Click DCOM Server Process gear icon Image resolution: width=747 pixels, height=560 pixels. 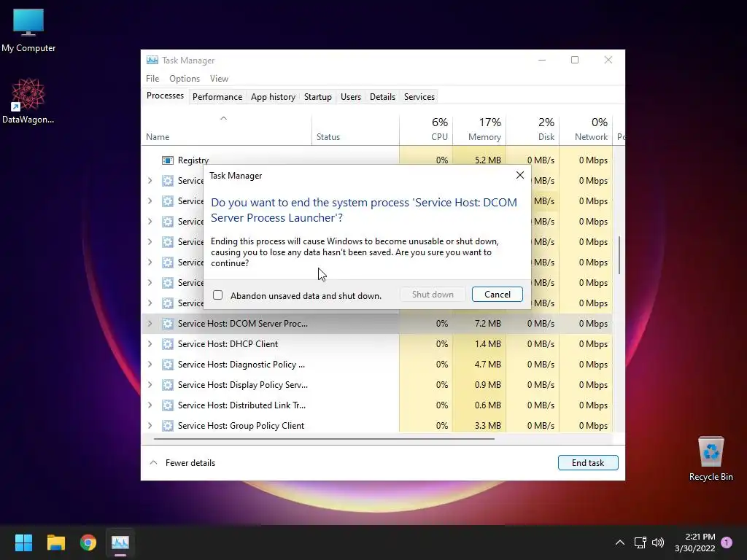tap(167, 324)
